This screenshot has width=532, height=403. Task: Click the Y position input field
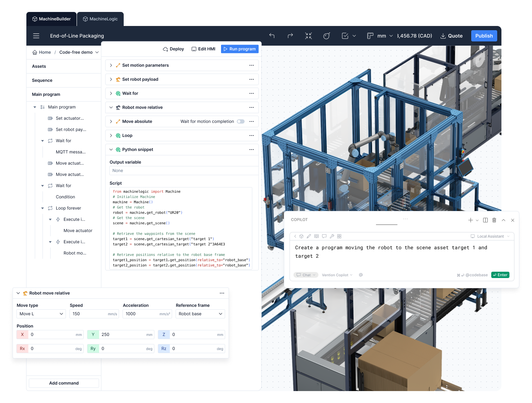point(123,335)
